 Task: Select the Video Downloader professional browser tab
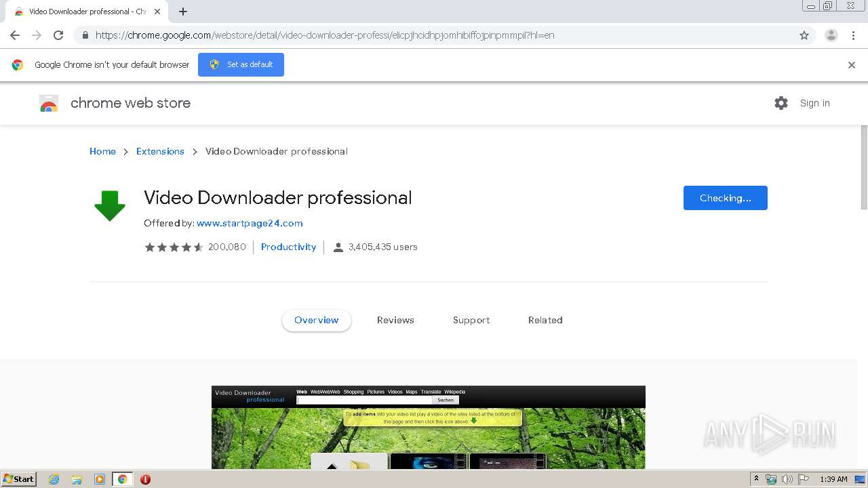(87, 12)
